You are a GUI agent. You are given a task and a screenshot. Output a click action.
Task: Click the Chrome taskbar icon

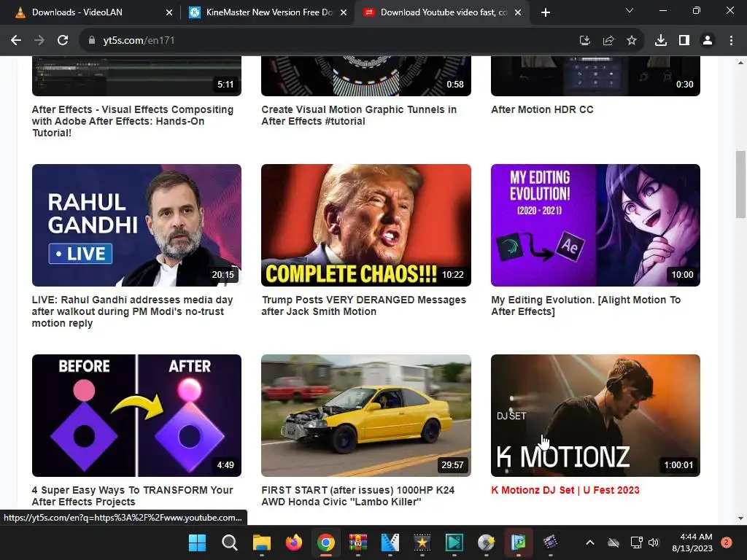(x=326, y=542)
